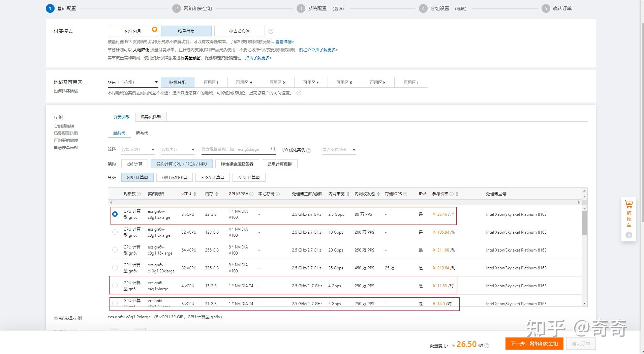Select FPGA 计算型 category

[213, 177]
